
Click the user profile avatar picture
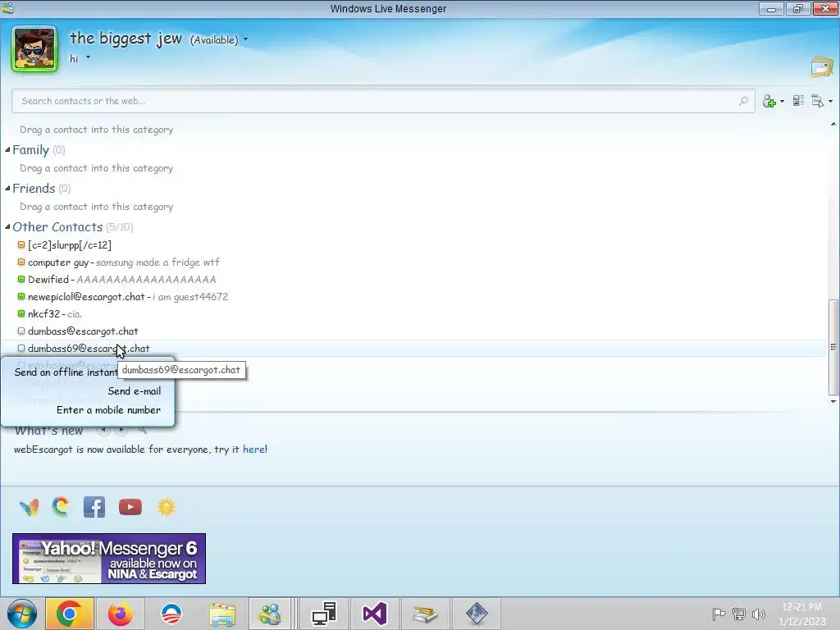click(x=34, y=49)
